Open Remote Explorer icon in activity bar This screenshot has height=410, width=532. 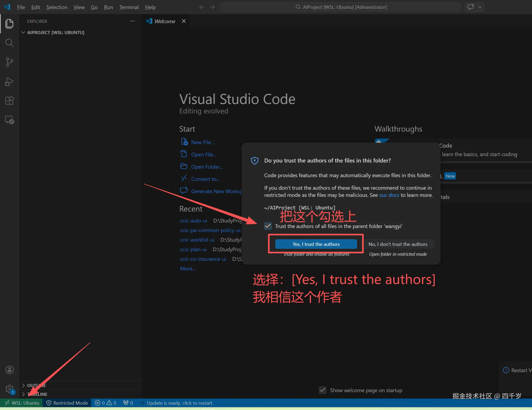coord(9,120)
